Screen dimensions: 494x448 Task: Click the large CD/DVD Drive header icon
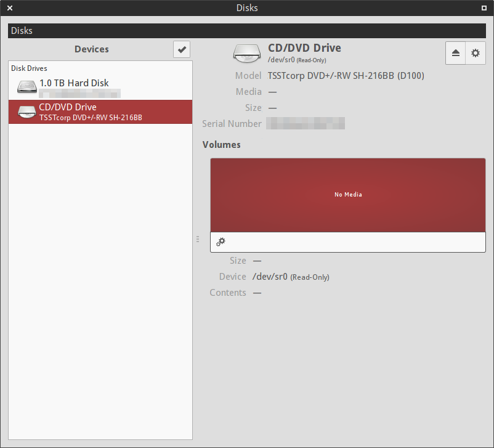(247, 53)
